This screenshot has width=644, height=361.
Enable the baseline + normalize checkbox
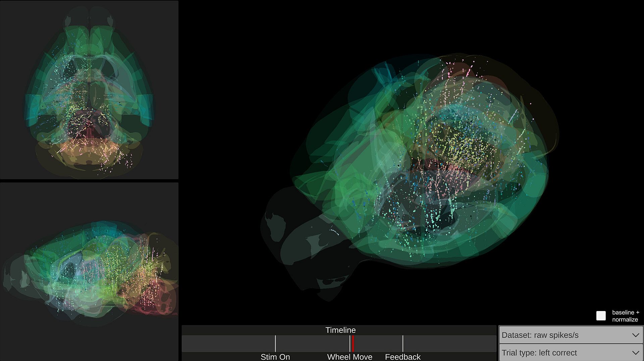(x=601, y=316)
